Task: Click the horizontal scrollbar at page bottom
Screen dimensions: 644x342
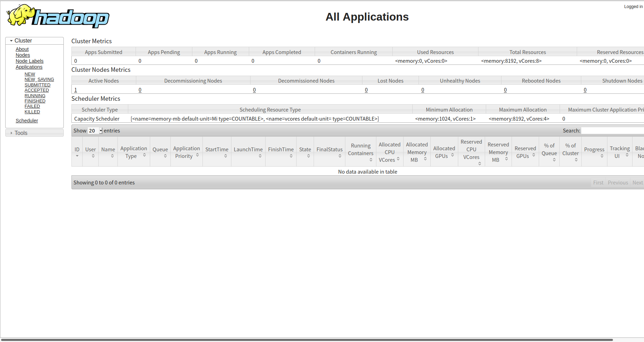Action: pos(307,340)
